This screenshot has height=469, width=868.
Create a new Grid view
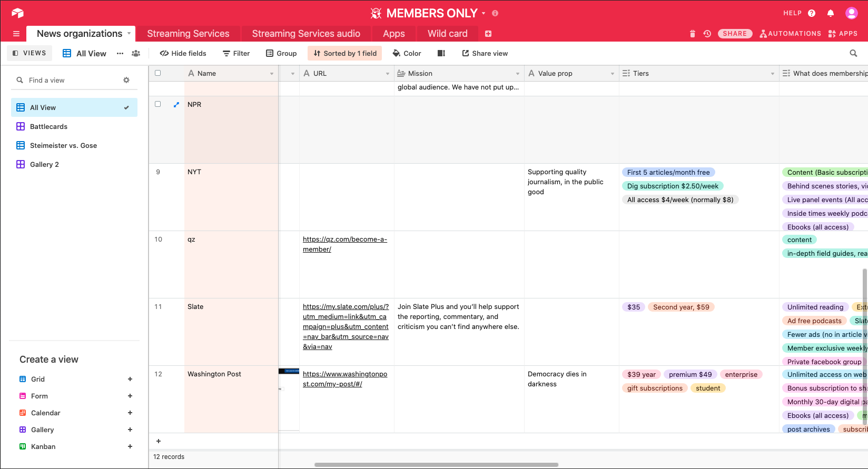point(75,379)
